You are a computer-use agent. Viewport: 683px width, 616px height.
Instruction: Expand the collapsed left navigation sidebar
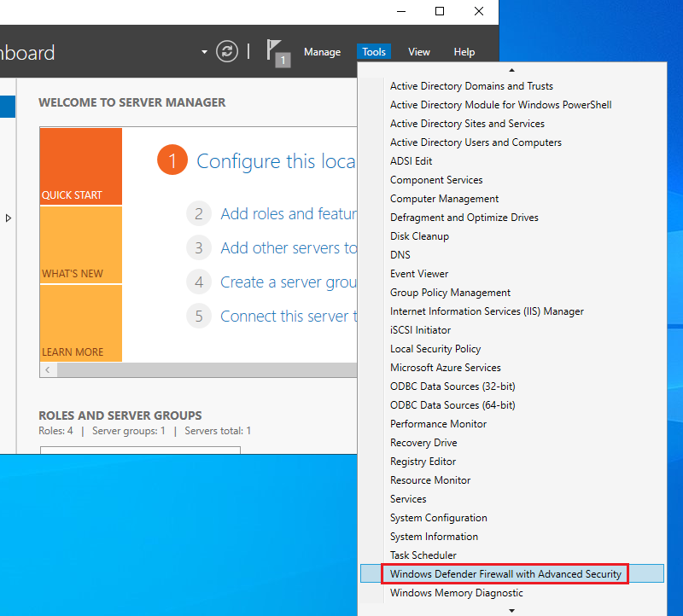click(x=9, y=218)
